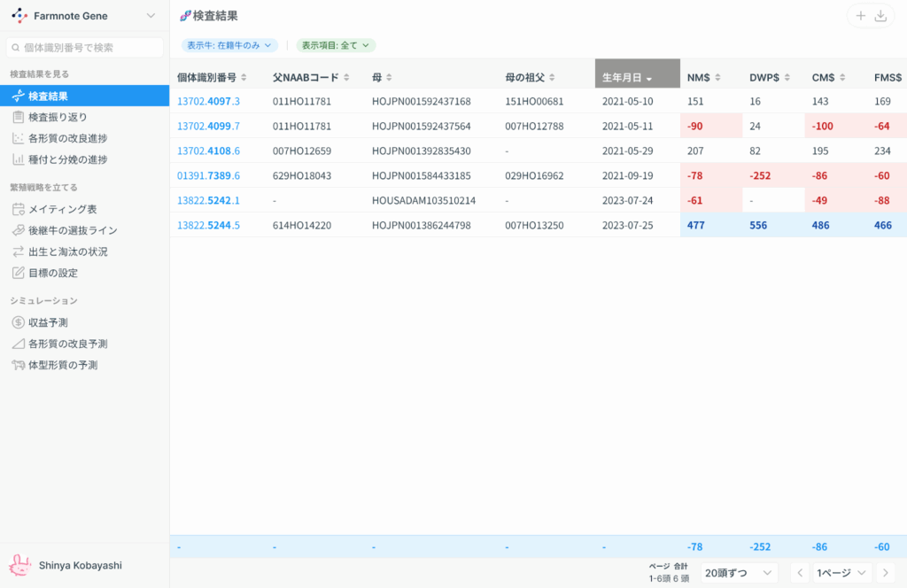Click the 検査振り返り clipboard icon
Image resolution: width=907 pixels, height=588 pixels.
tap(19, 117)
